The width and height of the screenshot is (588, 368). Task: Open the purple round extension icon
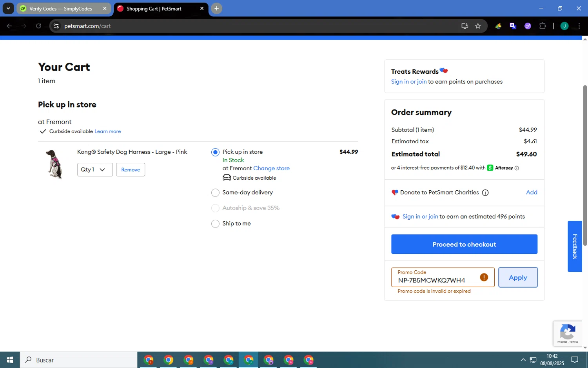click(528, 26)
